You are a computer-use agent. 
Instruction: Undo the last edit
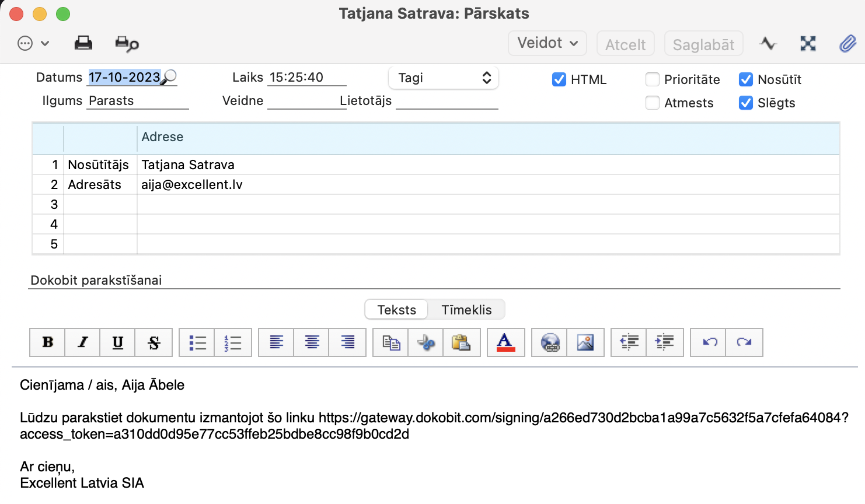pyautogui.click(x=709, y=342)
